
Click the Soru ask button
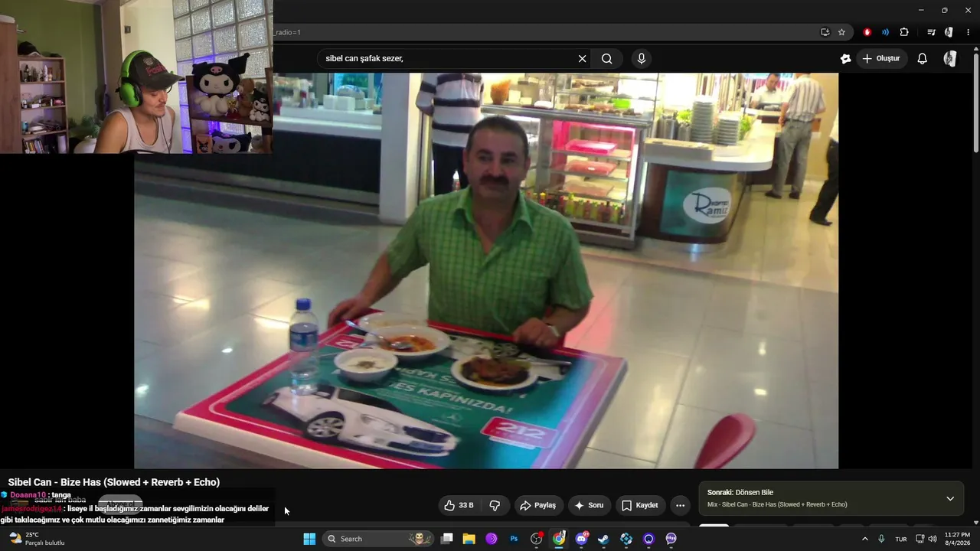point(589,505)
